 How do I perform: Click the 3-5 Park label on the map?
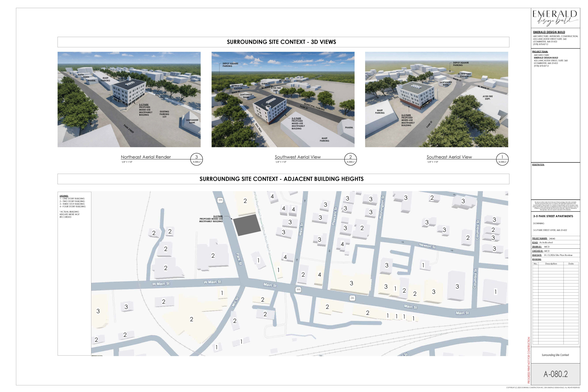click(218, 216)
